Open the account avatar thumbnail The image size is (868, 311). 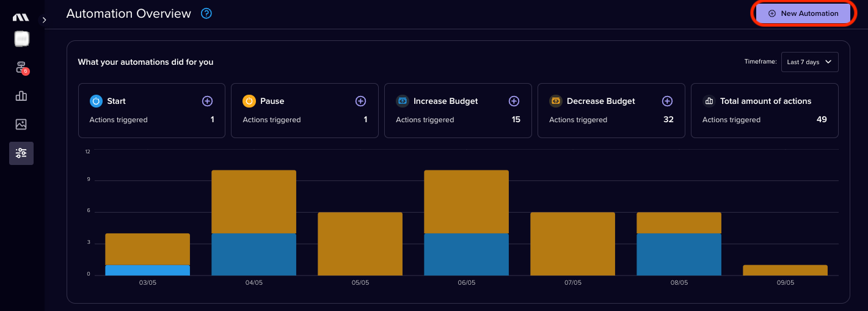(21, 39)
